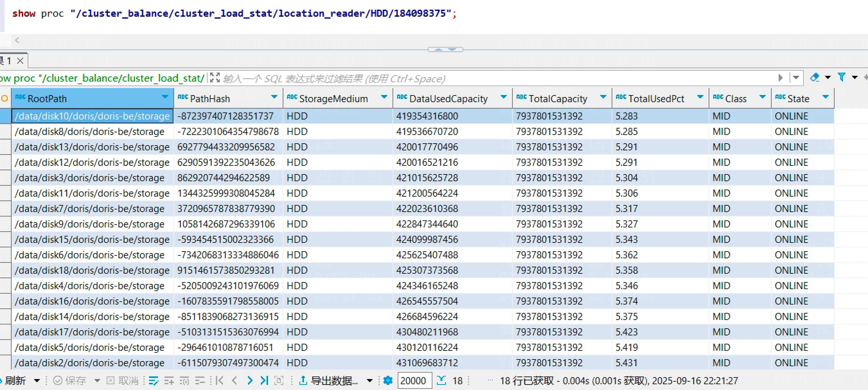Click the status message 18 行已获取
This screenshot has height=390, width=868.
pos(527,381)
